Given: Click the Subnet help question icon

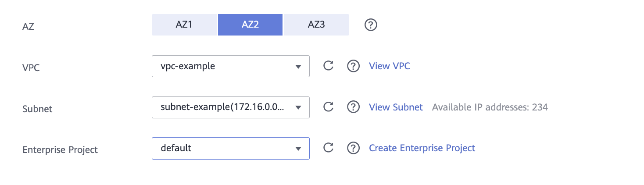Looking at the screenshot, I should coord(353,107).
